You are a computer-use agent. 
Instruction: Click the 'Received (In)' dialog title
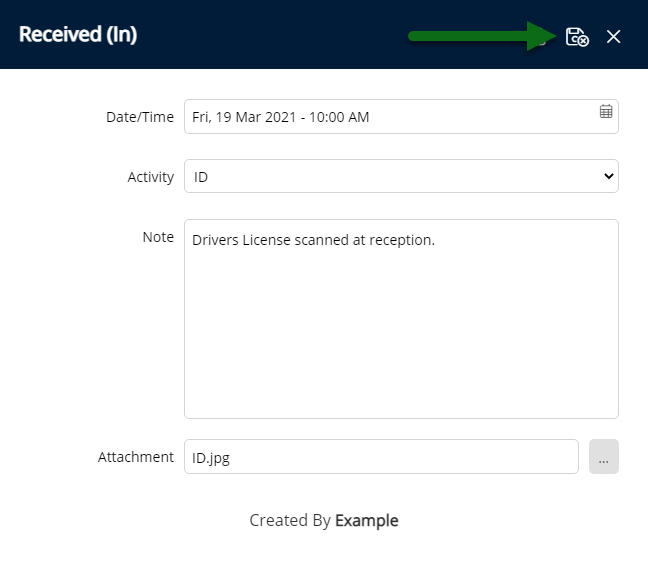pos(78,34)
